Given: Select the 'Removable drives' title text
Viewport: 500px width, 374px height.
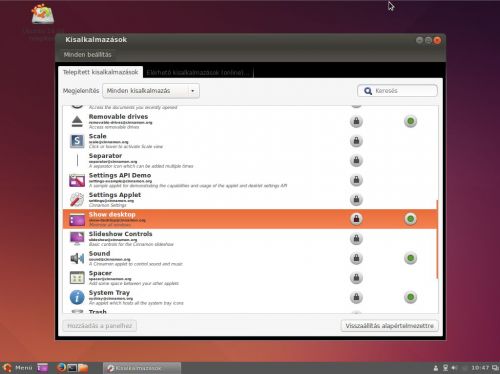Looking at the screenshot, I should click(118, 117).
